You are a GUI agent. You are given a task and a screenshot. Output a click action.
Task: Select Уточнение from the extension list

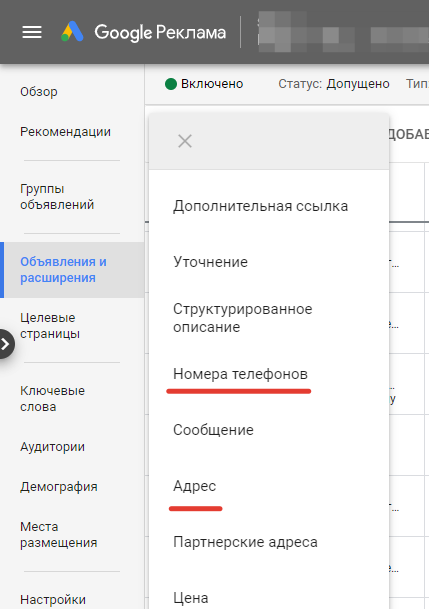(x=210, y=262)
